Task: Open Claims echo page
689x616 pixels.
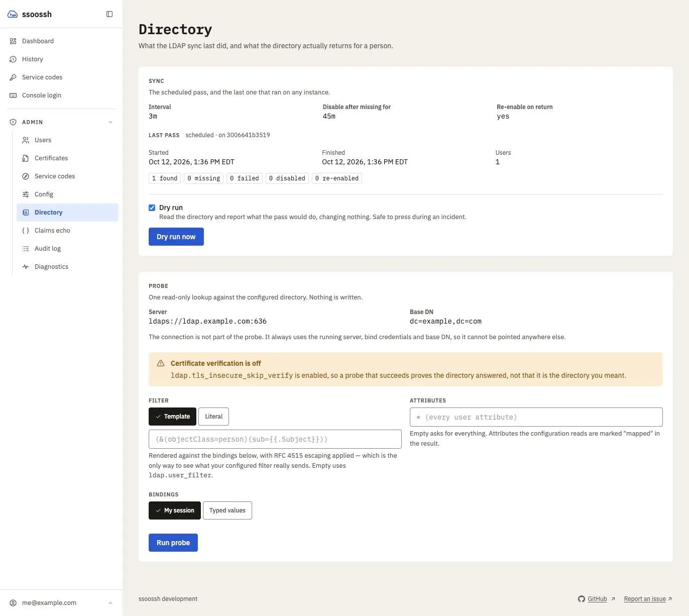Action: [x=67, y=231]
